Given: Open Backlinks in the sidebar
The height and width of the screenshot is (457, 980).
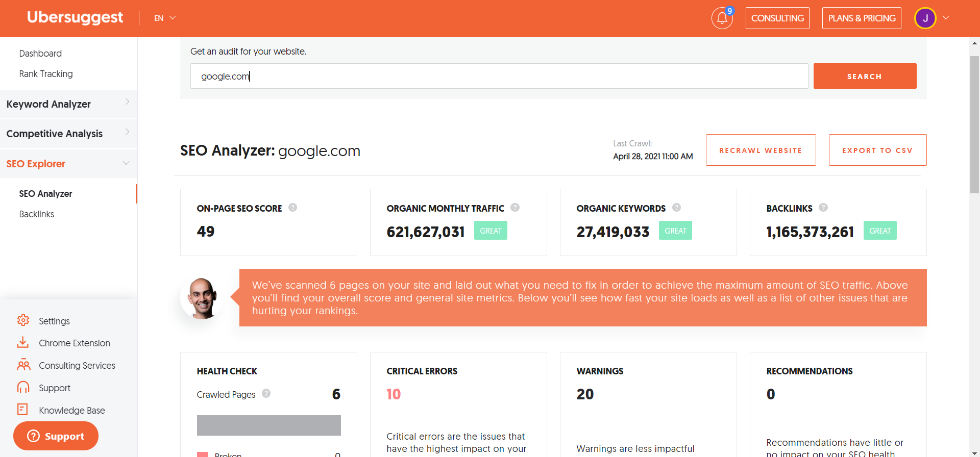Looking at the screenshot, I should click(37, 214).
